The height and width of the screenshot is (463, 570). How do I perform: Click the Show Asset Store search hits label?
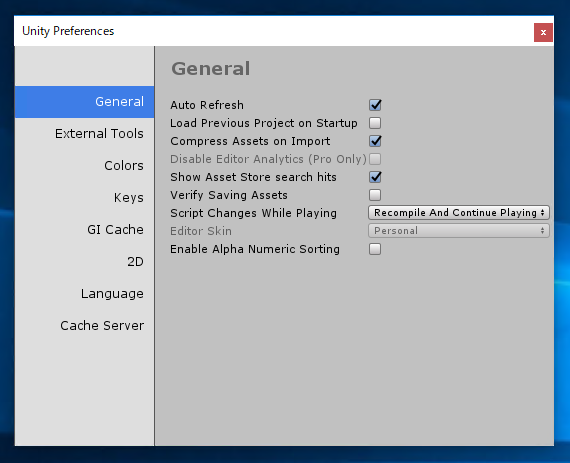click(x=253, y=177)
